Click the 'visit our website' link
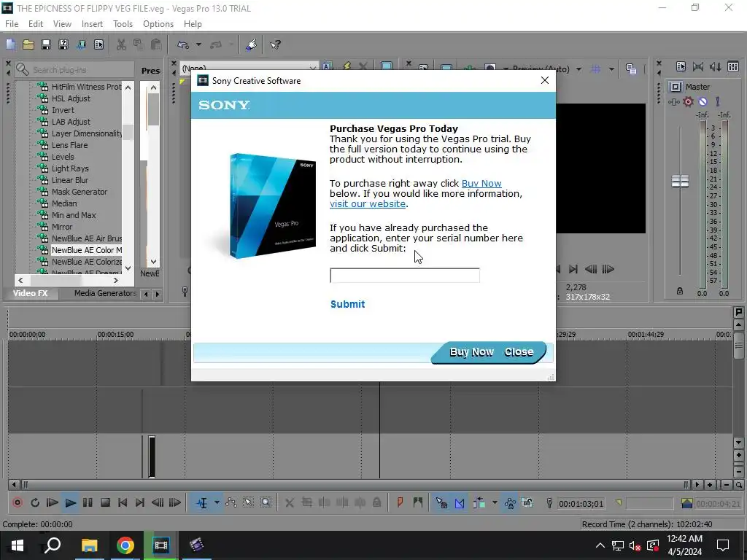The width and height of the screenshot is (747, 560). click(368, 204)
